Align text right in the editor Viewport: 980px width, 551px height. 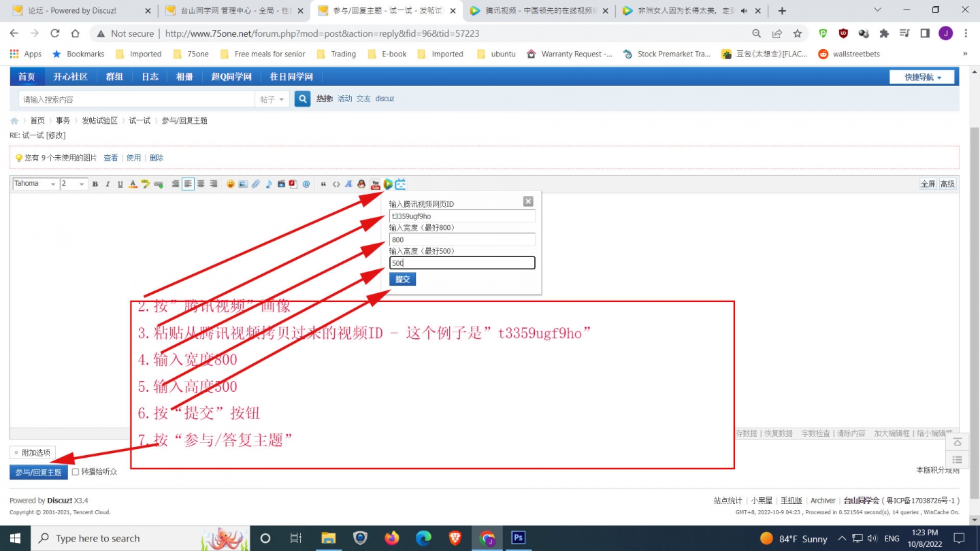coord(214,184)
